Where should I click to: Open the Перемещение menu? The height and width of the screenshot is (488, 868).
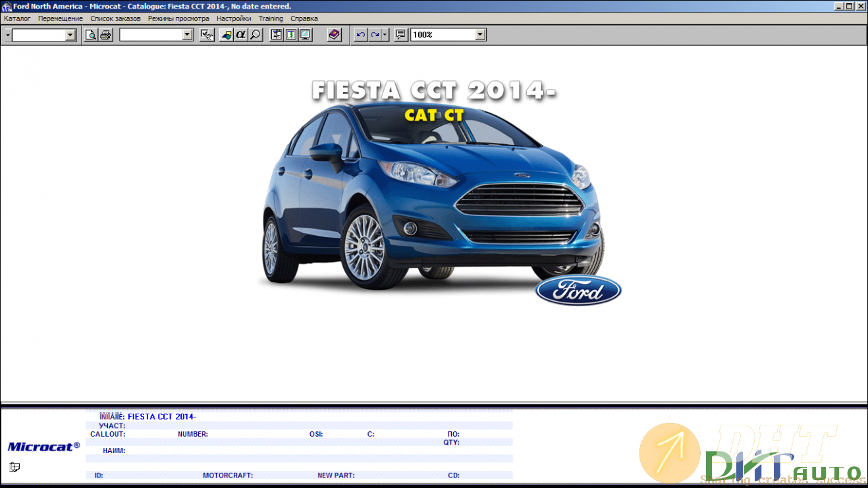tap(61, 18)
